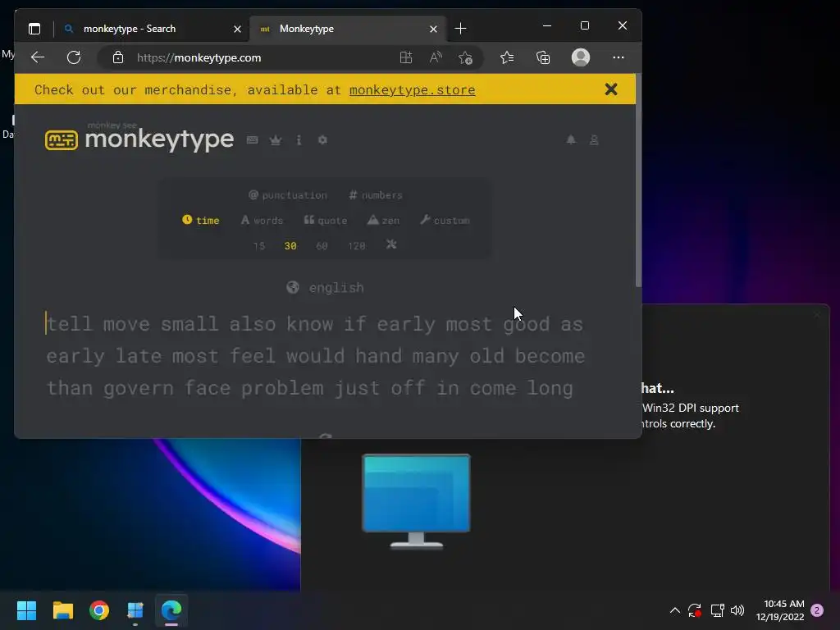Screen dimensions: 840x630
Task: Open custom duration tools icon
Action: coord(391,244)
